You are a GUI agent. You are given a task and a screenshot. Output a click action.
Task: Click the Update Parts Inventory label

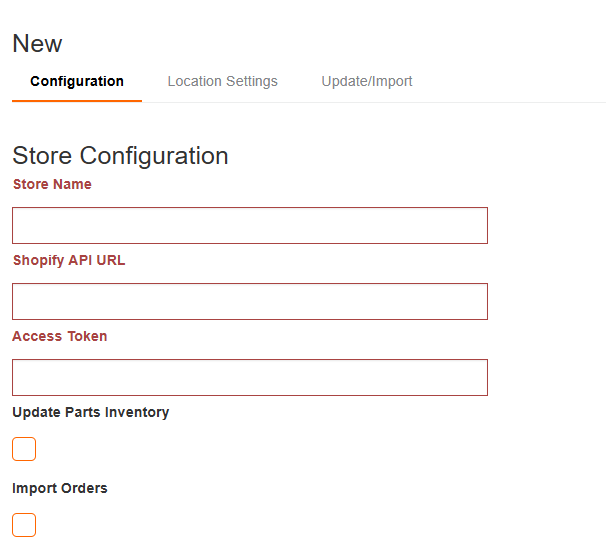click(90, 412)
